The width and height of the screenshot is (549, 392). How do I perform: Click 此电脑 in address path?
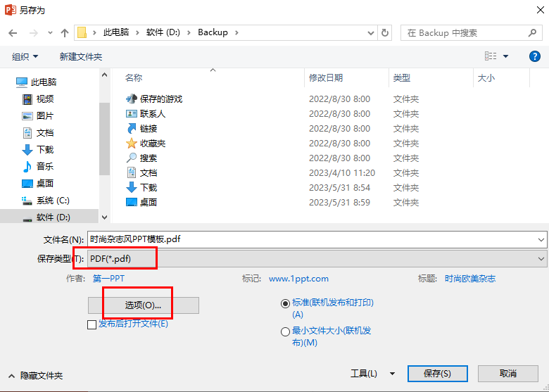tap(116, 32)
